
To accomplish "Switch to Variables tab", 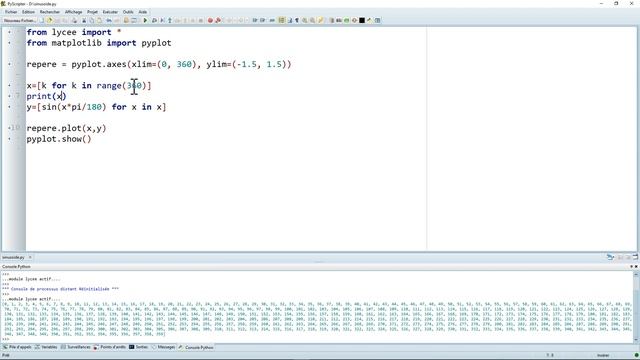I will (46, 347).
